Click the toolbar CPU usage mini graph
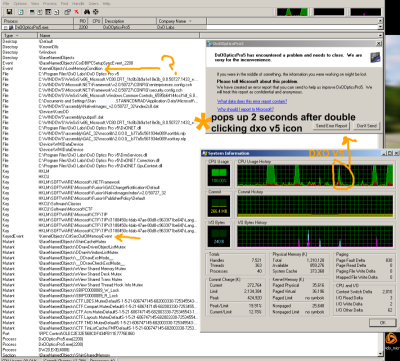Screen dimensions: 400x361 293,12
